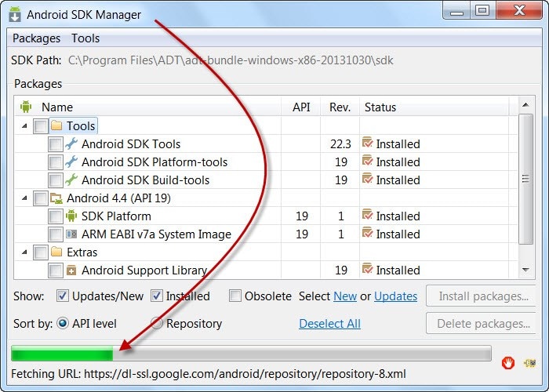Viewport: 549px width, 392px height.
Task: Click the Installed status icon for Support Library
Action: click(x=367, y=269)
